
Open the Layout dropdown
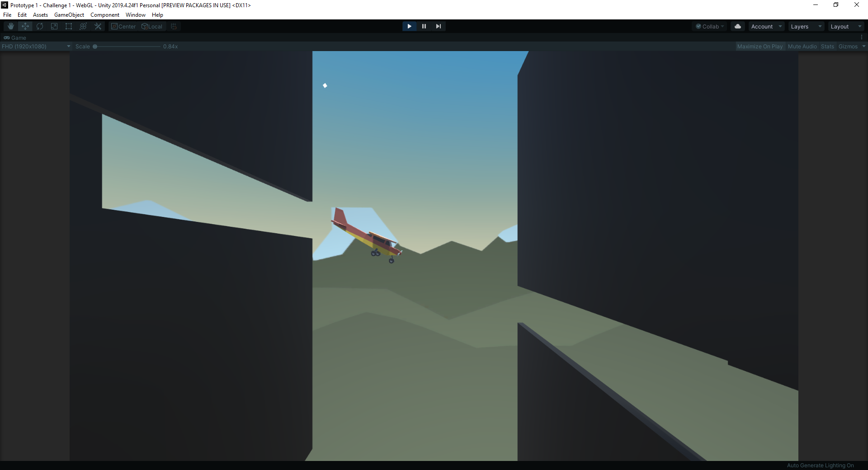(x=846, y=26)
